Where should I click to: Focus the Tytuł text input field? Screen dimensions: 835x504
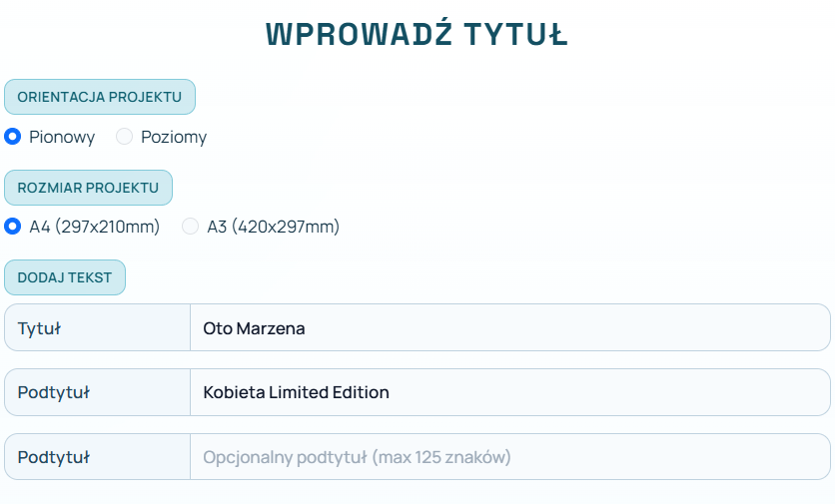pos(509,327)
